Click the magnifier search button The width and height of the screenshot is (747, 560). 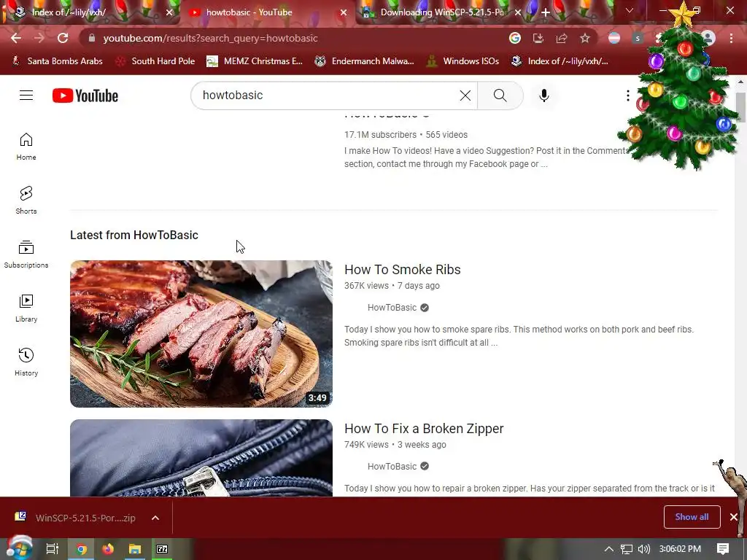(500, 96)
